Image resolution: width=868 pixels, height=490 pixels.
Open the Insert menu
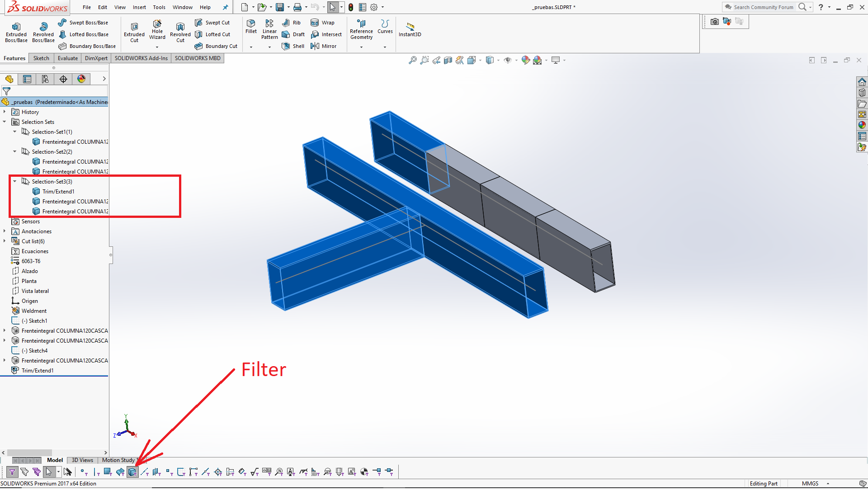[x=139, y=7]
